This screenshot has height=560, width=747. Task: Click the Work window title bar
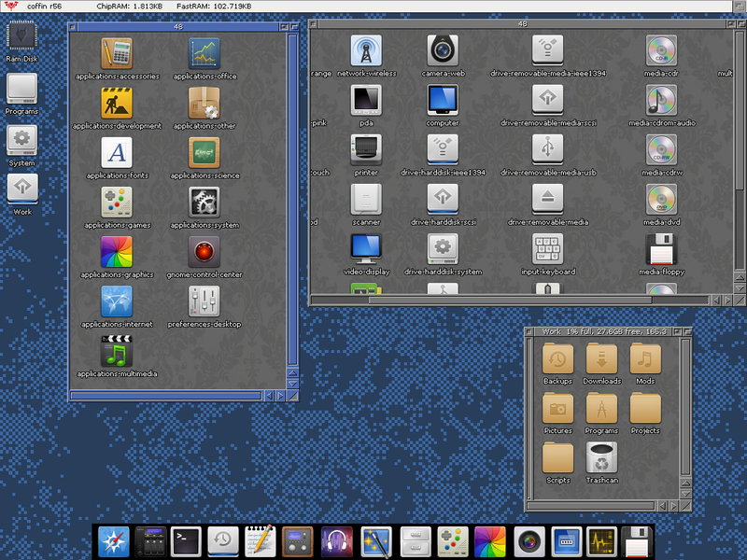pyautogui.click(x=605, y=331)
